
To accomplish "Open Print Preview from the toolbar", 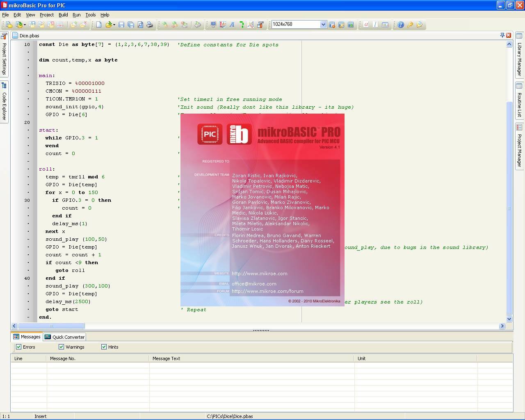I will (140, 25).
